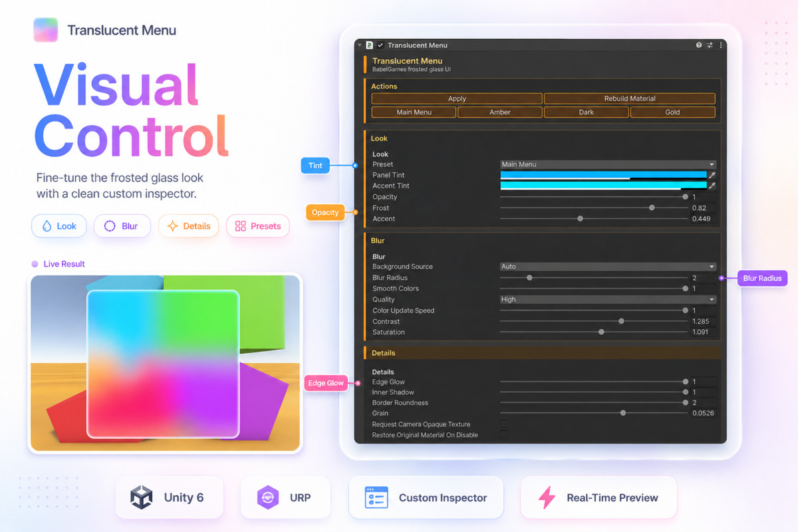Enable Request Camera Opaque Texture checkbox
This screenshot has width=798, height=532.
pos(504,424)
